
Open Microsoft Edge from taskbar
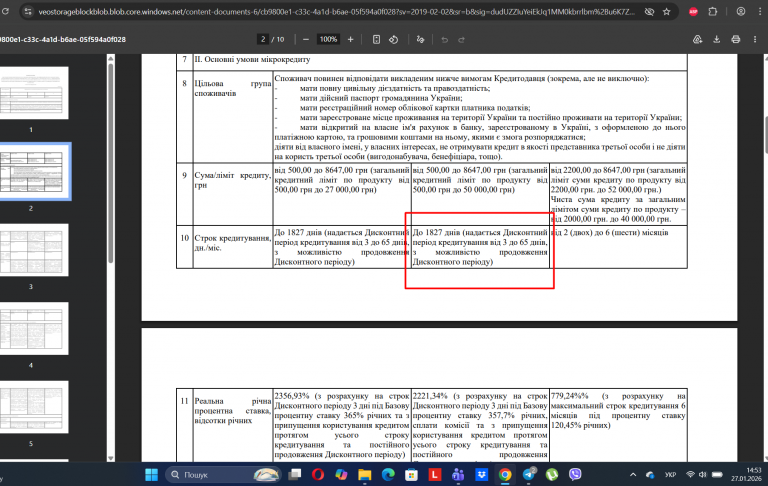[388, 474]
